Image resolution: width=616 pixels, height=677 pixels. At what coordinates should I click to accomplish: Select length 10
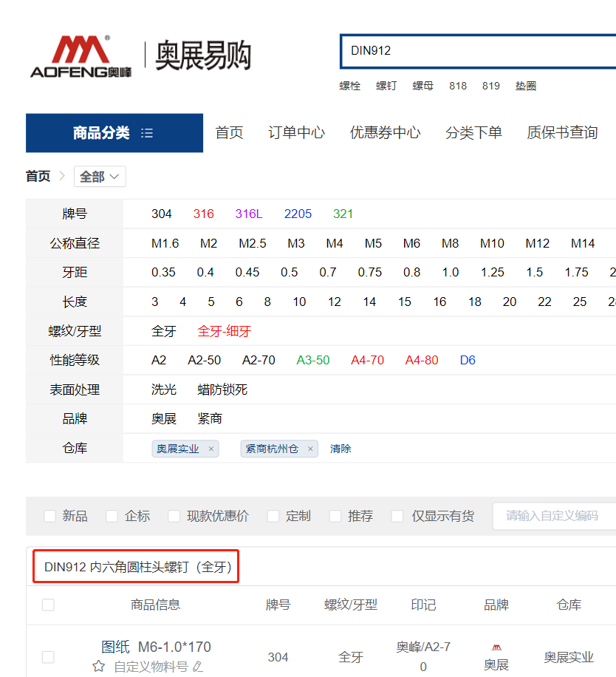[x=299, y=302]
